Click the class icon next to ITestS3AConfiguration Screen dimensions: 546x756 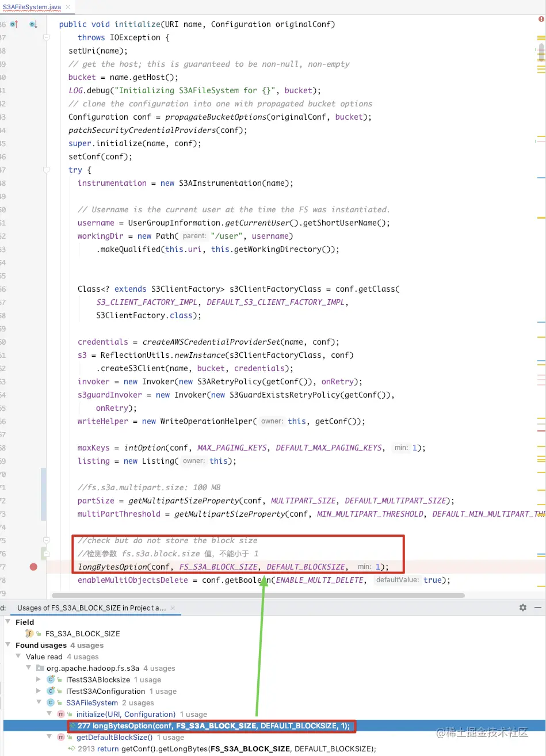coord(51,691)
